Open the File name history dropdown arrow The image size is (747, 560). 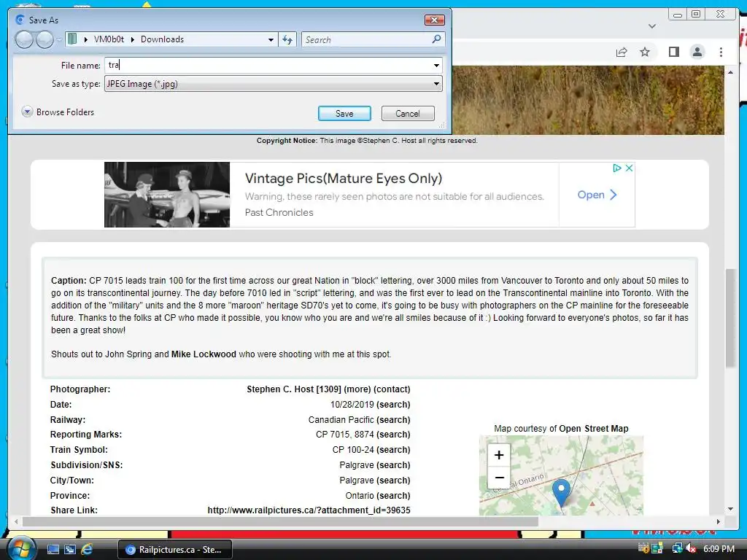[436, 65]
